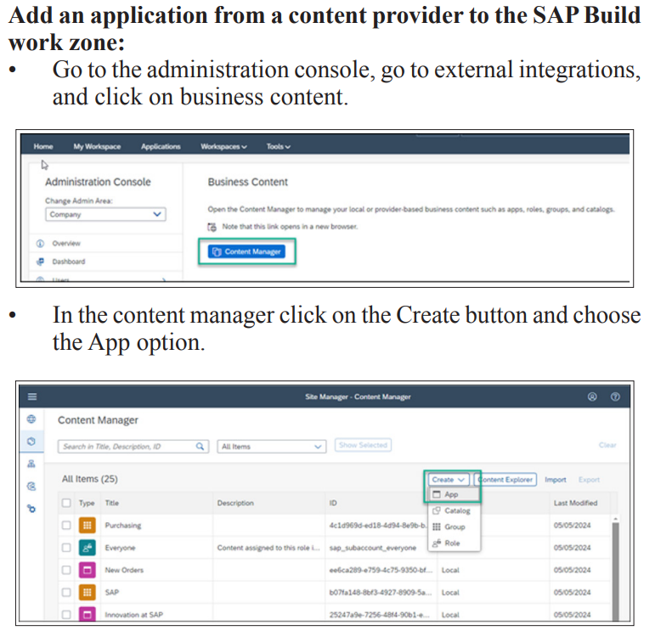Click the sap_subaccount_everyone ID cell
This screenshot has height=642, width=672.
coord(372,548)
